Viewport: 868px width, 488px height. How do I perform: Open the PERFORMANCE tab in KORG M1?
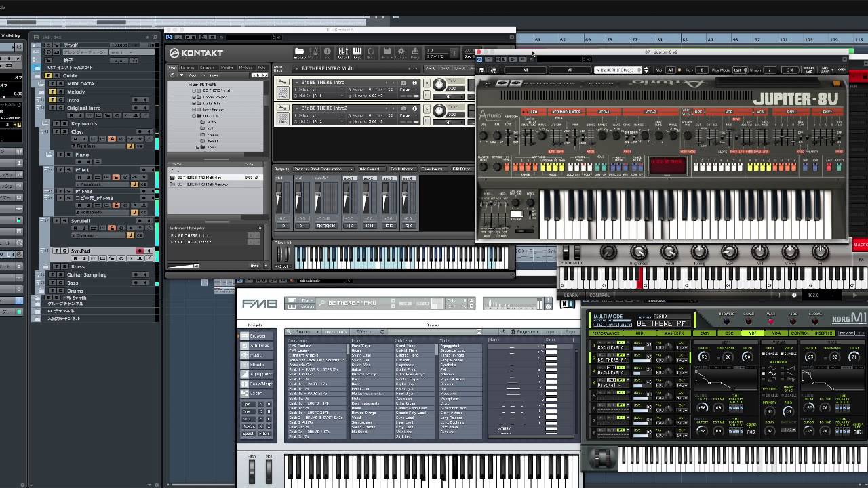(x=606, y=333)
